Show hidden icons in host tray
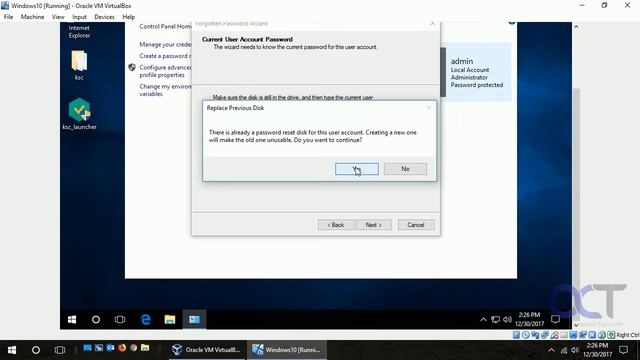 coord(551,350)
